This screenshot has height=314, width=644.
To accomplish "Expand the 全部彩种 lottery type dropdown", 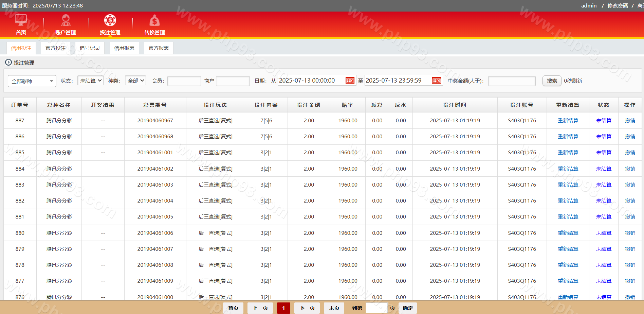I will (32, 81).
